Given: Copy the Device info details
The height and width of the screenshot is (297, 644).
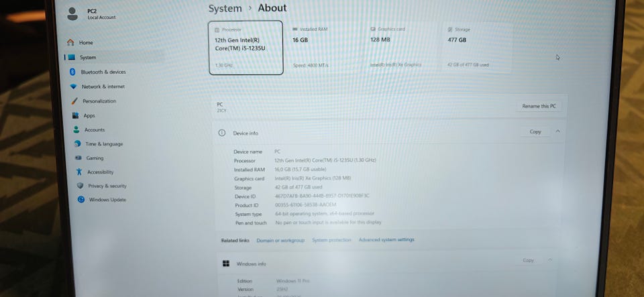Looking at the screenshot, I should pos(535,131).
